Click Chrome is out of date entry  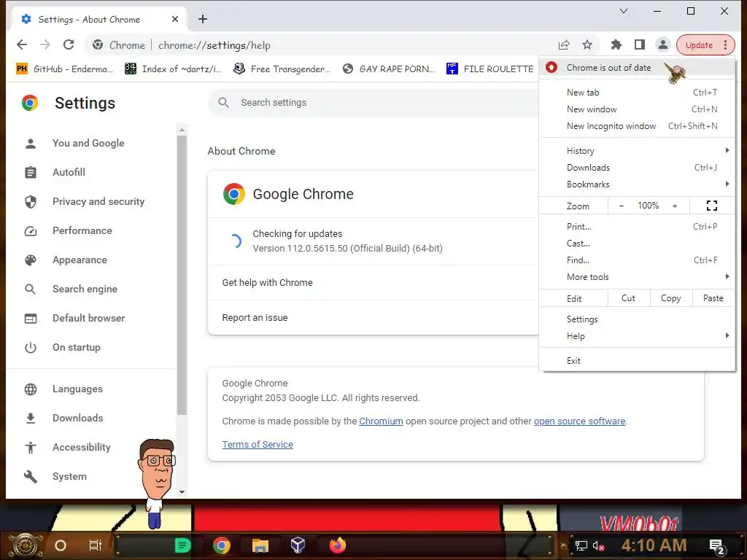pos(638,68)
